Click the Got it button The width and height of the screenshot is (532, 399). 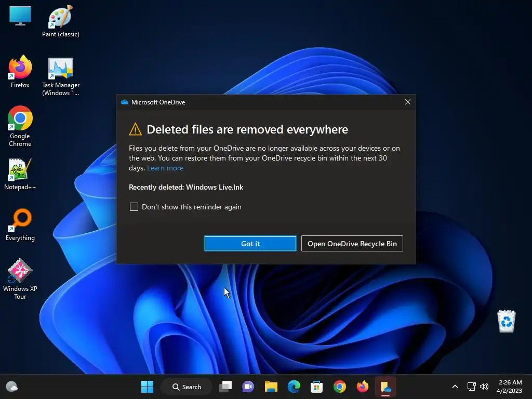click(x=250, y=244)
